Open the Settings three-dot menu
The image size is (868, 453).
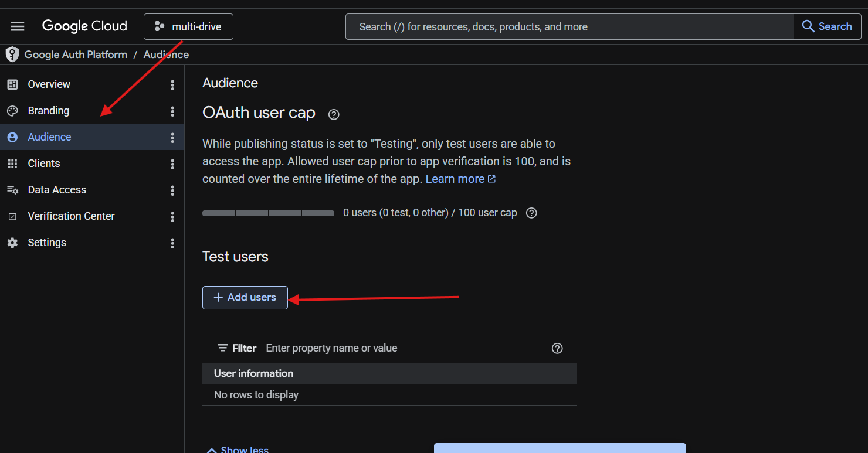pyautogui.click(x=172, y=243)
